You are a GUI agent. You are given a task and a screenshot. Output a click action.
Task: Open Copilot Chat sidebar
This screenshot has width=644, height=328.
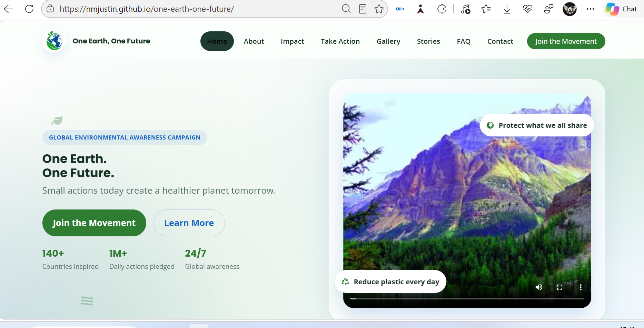622,9
